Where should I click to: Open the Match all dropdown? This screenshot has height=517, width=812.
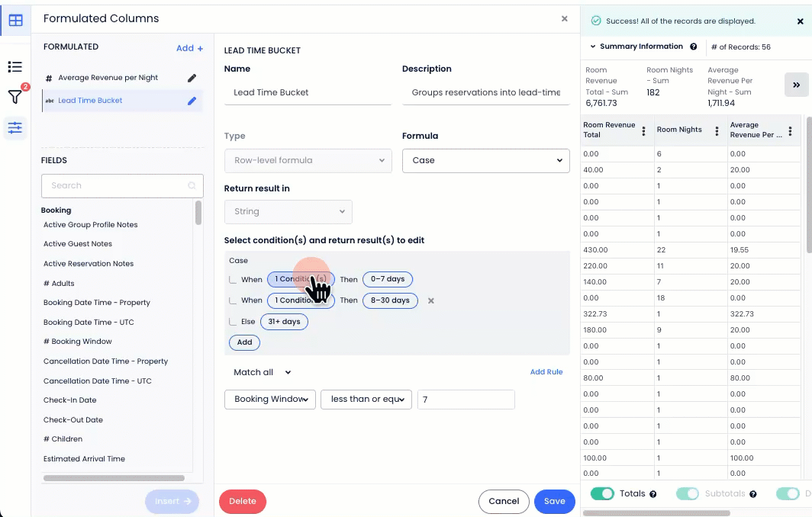point(263,372)
